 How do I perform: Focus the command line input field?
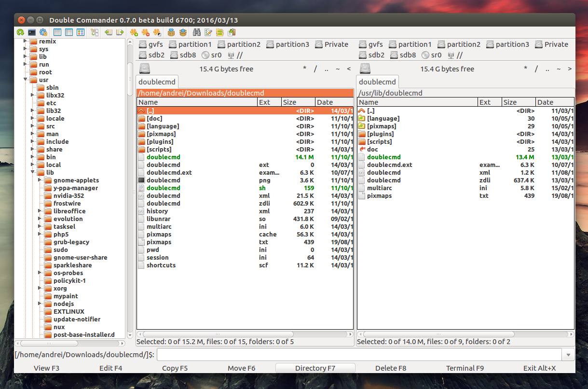(359, 355)
